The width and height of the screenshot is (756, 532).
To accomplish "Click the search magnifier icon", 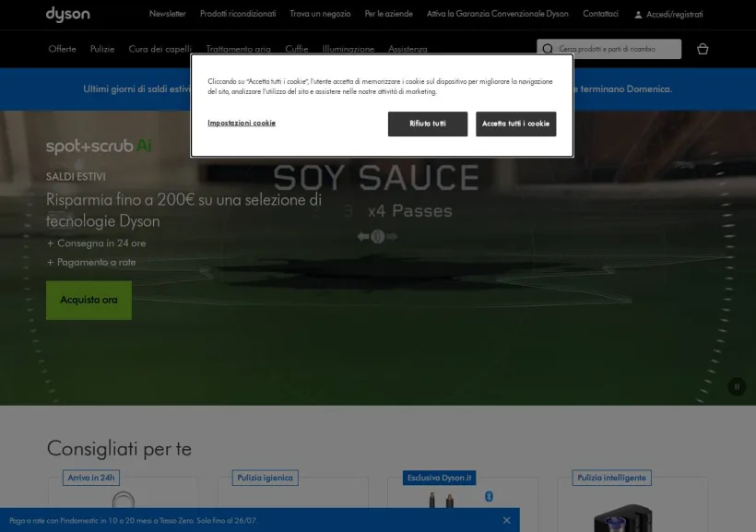I will [548, 49].
